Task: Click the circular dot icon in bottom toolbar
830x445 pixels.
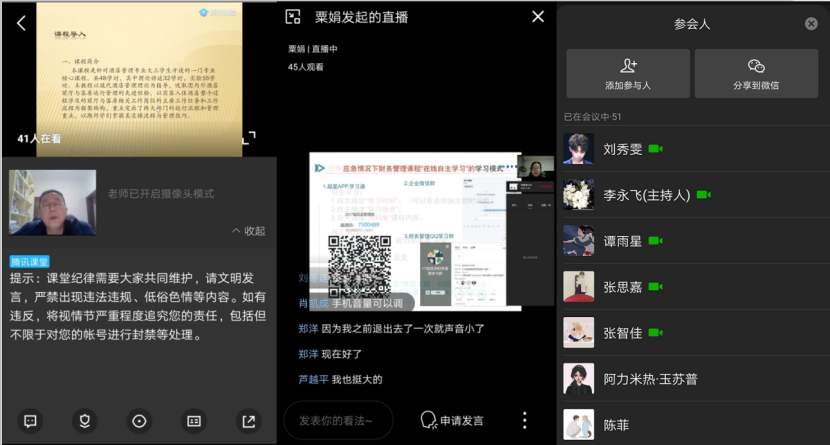Action: click(x=139, y=421)
